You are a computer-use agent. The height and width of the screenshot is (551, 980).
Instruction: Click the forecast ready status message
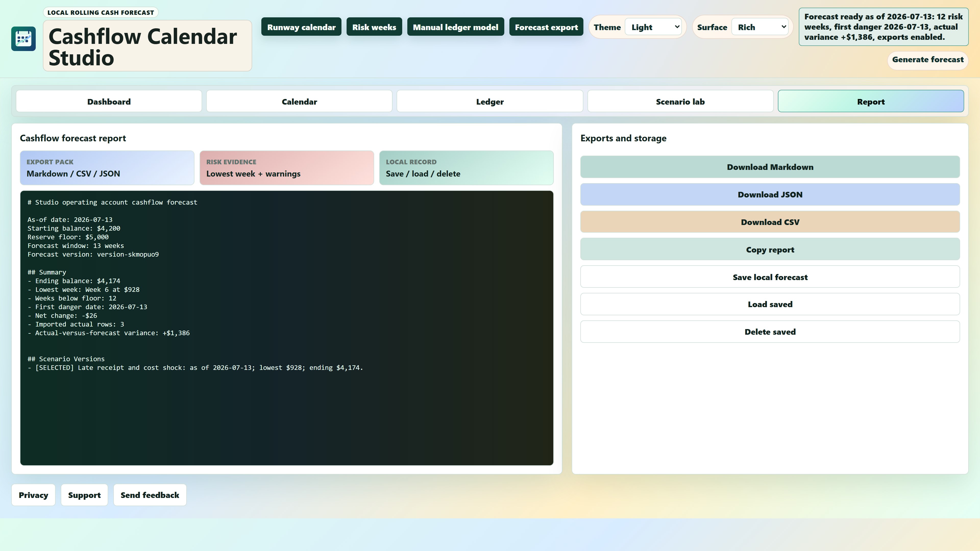click(883, 27)
